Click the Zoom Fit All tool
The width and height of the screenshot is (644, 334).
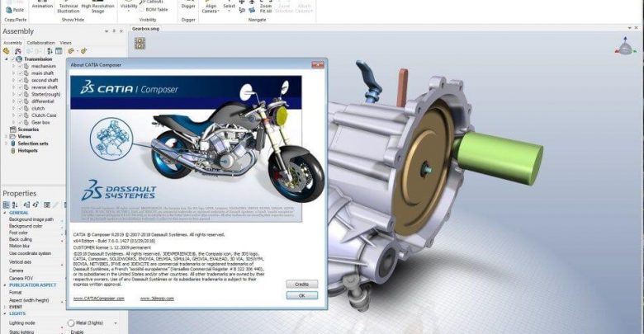click(x=266, y=7)
